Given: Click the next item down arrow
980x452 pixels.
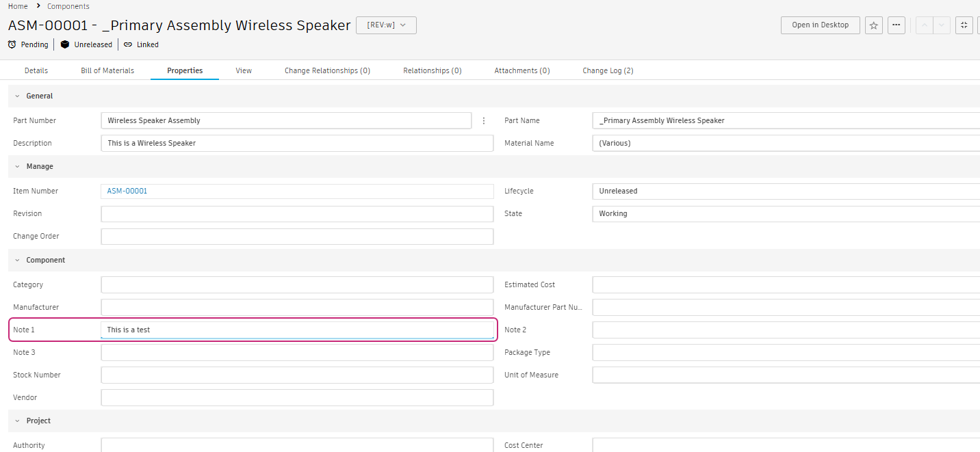Looking at the screenshot, I should click(942, 25).
